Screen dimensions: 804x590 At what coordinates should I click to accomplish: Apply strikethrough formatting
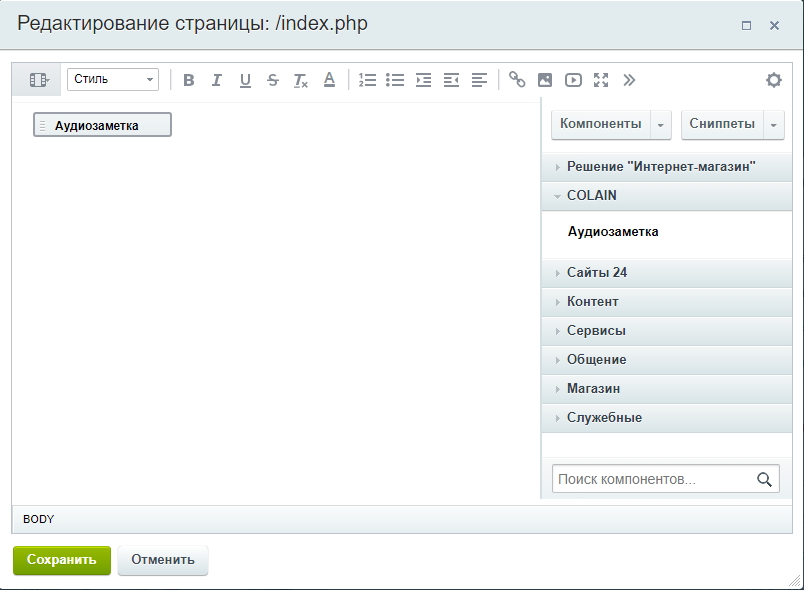273,80
